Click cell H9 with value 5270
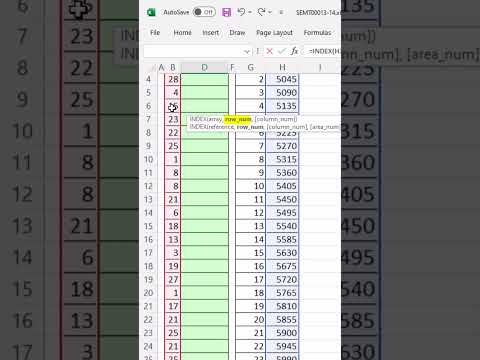 click(282, 146)
